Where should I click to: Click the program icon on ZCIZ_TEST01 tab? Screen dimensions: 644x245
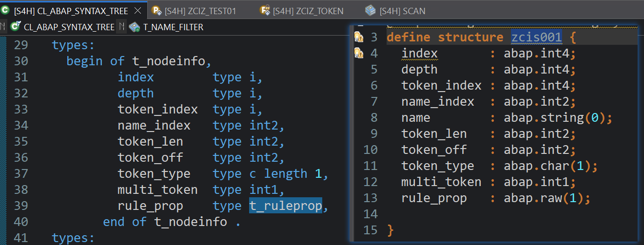(156, 10)
